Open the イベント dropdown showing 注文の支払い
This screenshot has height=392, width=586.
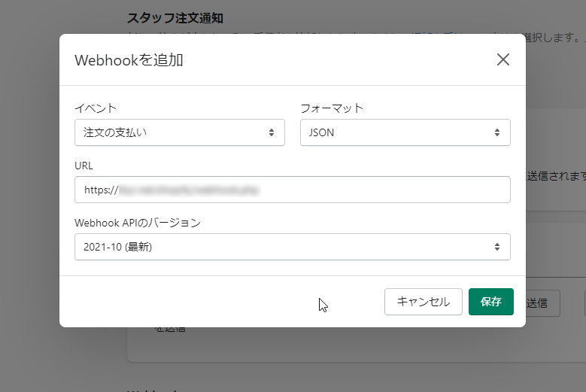pyautogui.click(x=180, y=132)
